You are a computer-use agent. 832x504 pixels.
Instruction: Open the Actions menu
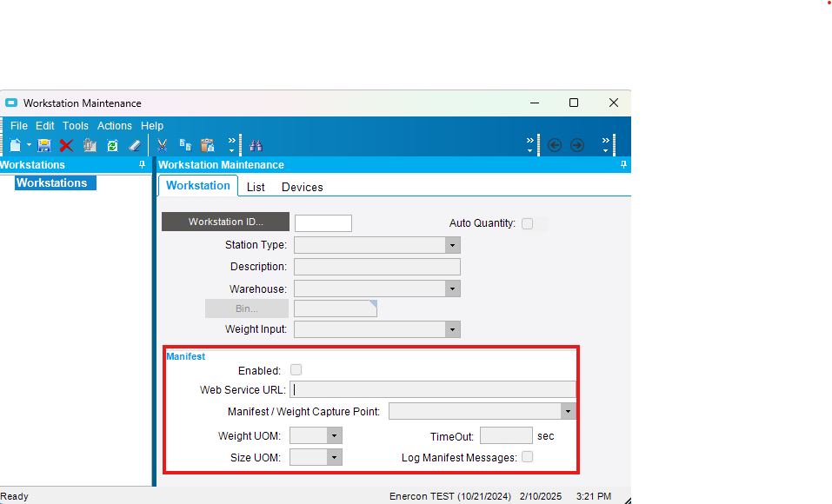(x=114, y=126)
